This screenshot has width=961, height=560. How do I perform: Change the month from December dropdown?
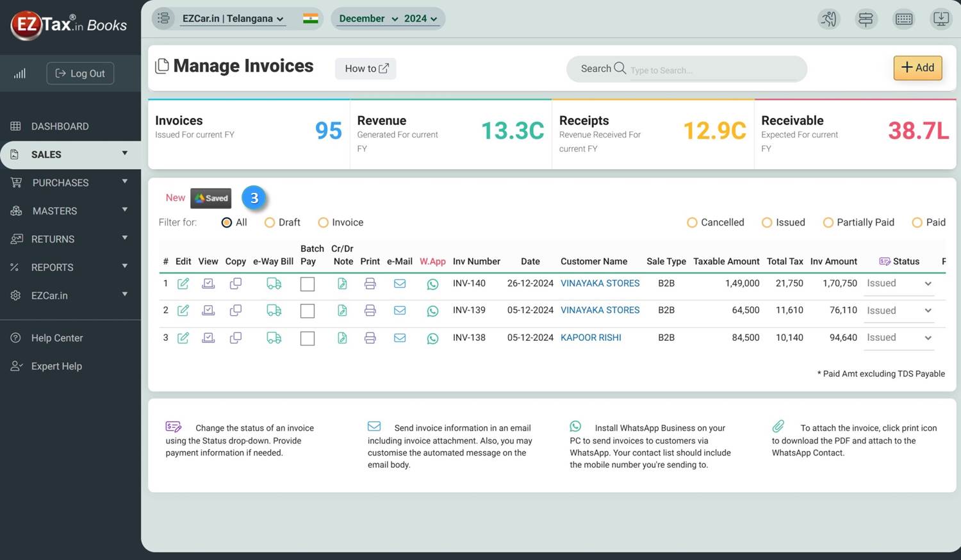click(368, 19)
